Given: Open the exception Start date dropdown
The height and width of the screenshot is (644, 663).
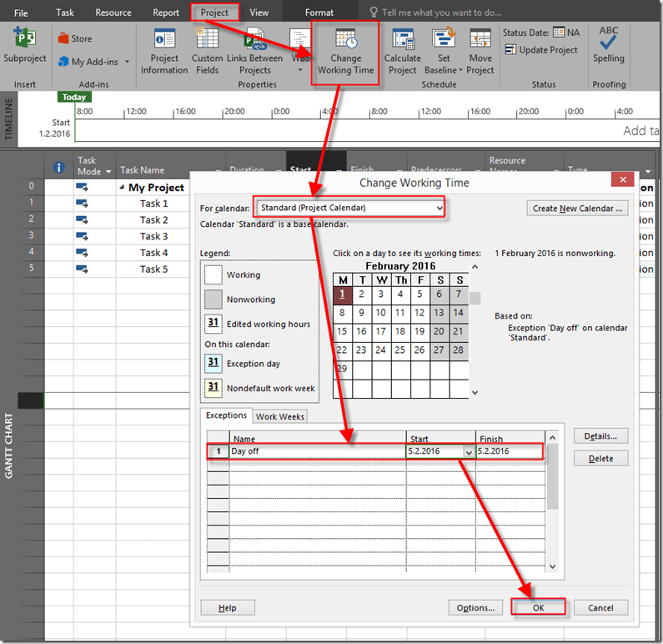Looking at the screenshot, I should point(468,452).
